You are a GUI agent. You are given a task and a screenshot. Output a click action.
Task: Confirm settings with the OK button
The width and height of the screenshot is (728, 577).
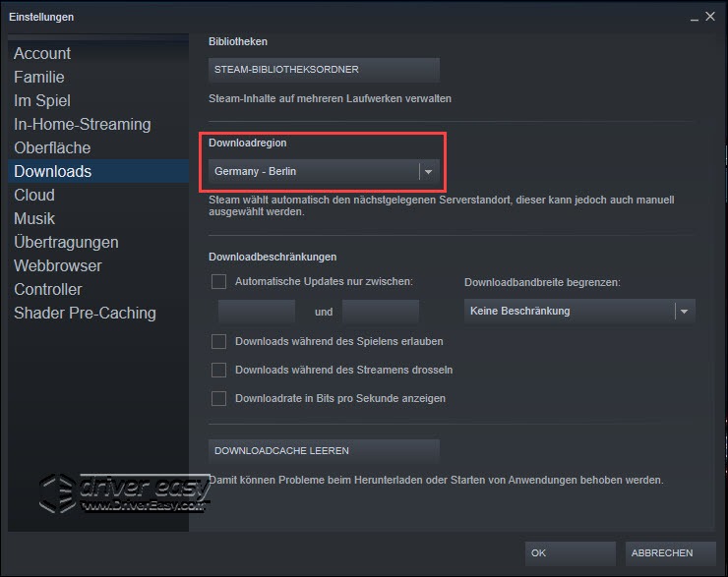click(x=571, y=553)
